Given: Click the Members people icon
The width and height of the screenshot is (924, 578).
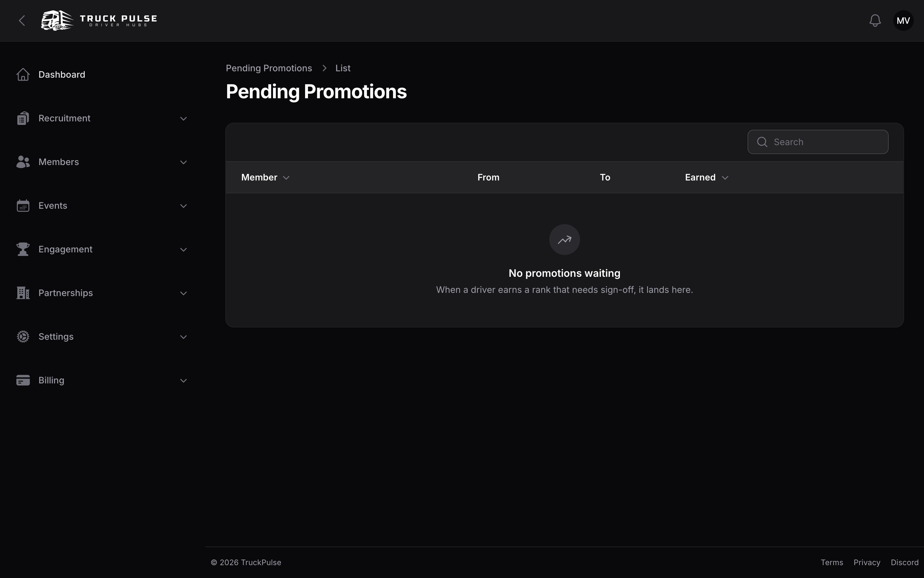Looking at the screenshot, I should point(23,162).
